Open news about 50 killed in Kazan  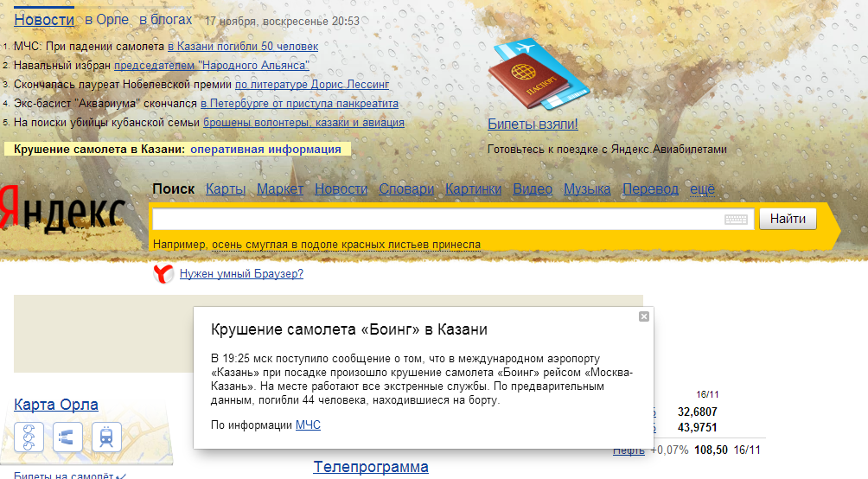pyautogui.click(x=243, y=47)
